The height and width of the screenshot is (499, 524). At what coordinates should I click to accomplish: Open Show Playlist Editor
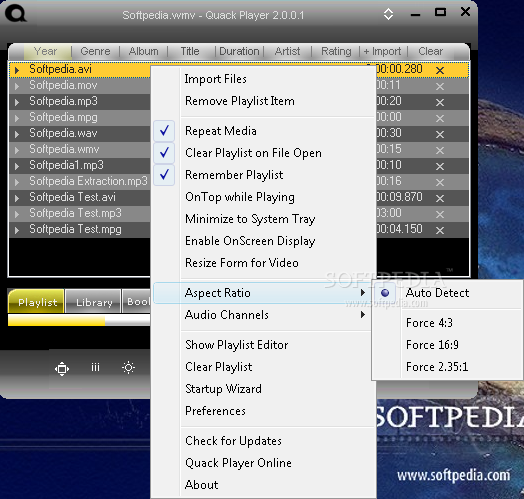[262, 345]
